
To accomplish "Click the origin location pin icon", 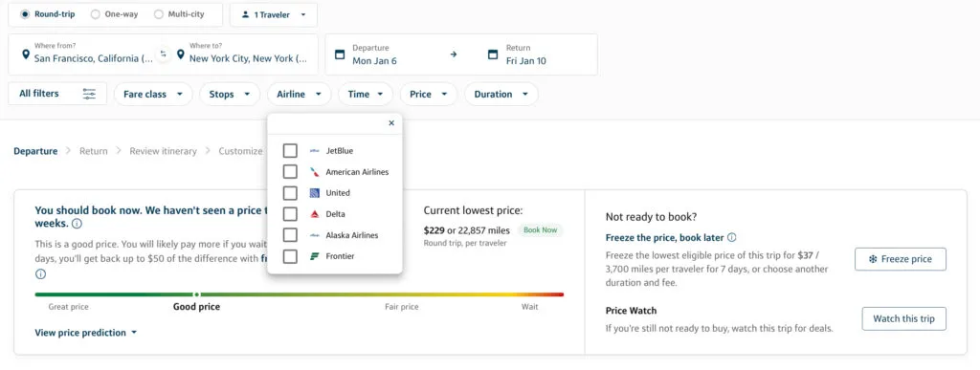I will click(x=26, y=54).
